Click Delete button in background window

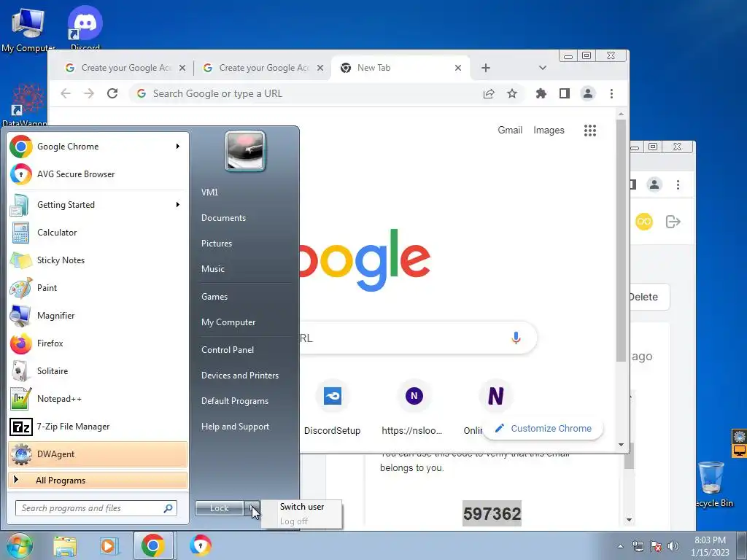(649, 297)
